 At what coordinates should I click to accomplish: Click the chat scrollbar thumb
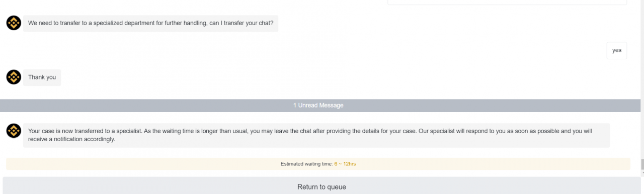click(641, 164)
